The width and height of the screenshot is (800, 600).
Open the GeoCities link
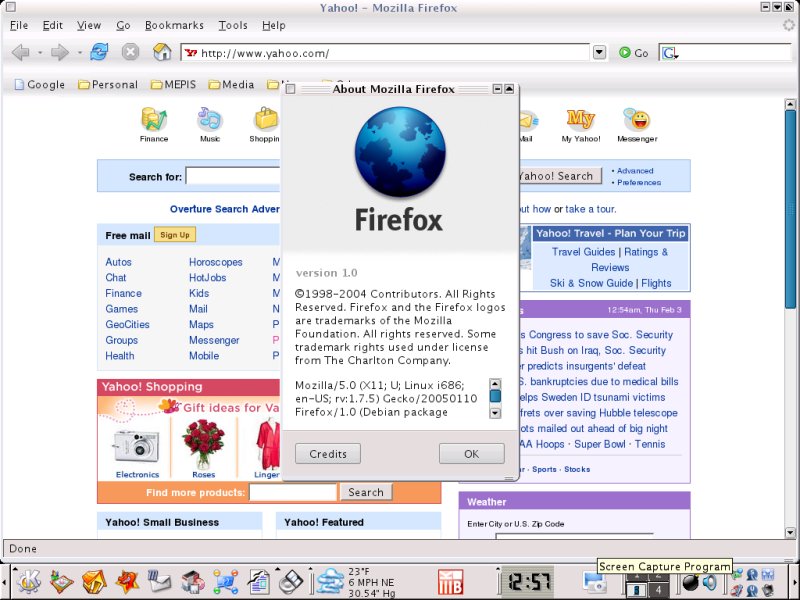coord(128,324)
